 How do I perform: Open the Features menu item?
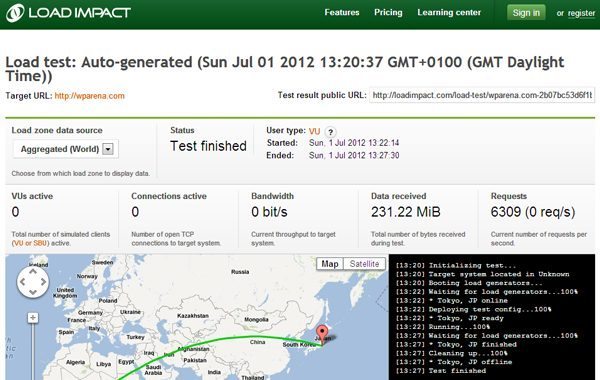pos(342,13)
